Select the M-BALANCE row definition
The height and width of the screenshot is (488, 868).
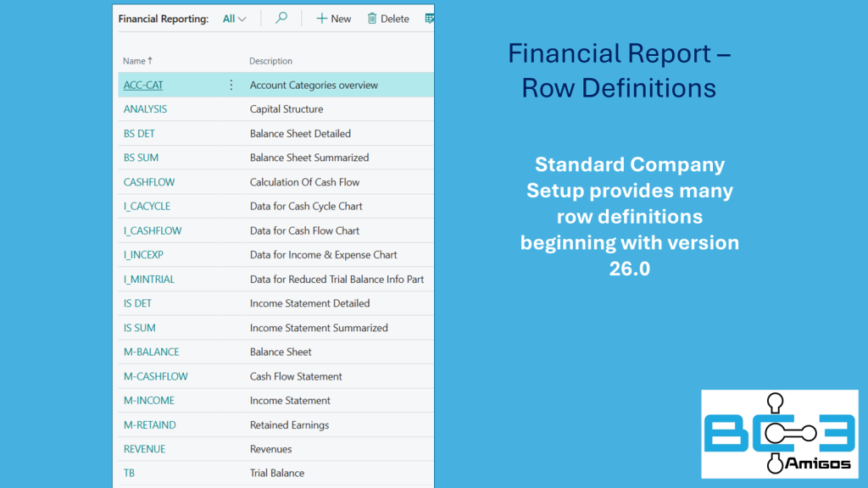point(151,352)
